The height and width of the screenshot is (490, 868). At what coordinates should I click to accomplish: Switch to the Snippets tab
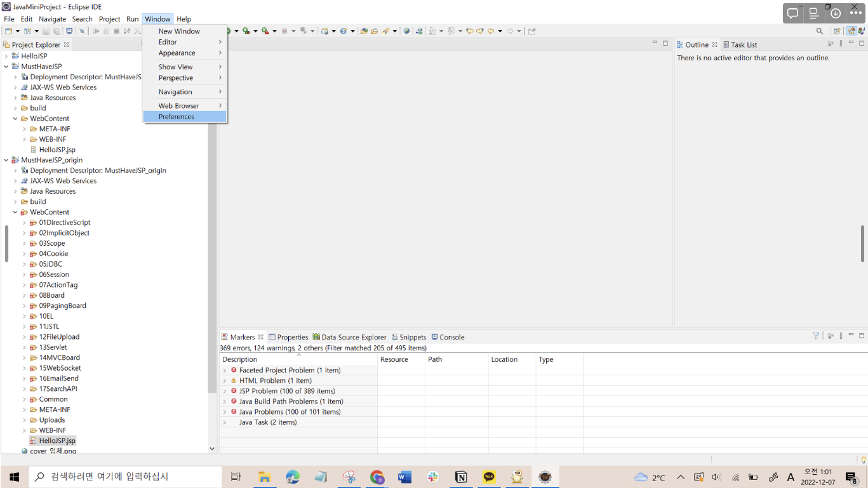click(x=408, y=337)
